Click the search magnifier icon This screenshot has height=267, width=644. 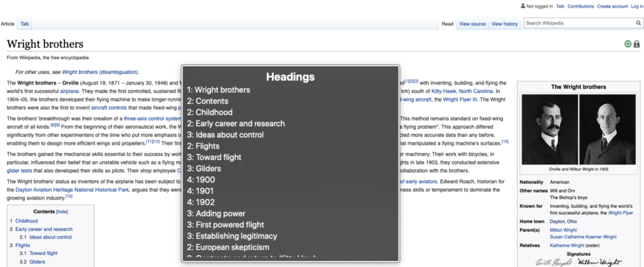(x=638, y=23)
